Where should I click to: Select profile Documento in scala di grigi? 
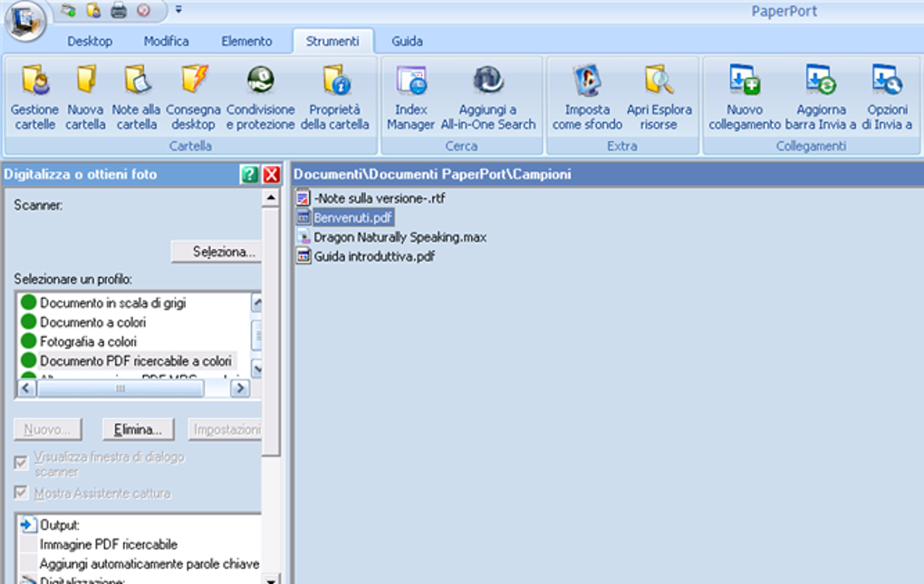tap(112, 302)
